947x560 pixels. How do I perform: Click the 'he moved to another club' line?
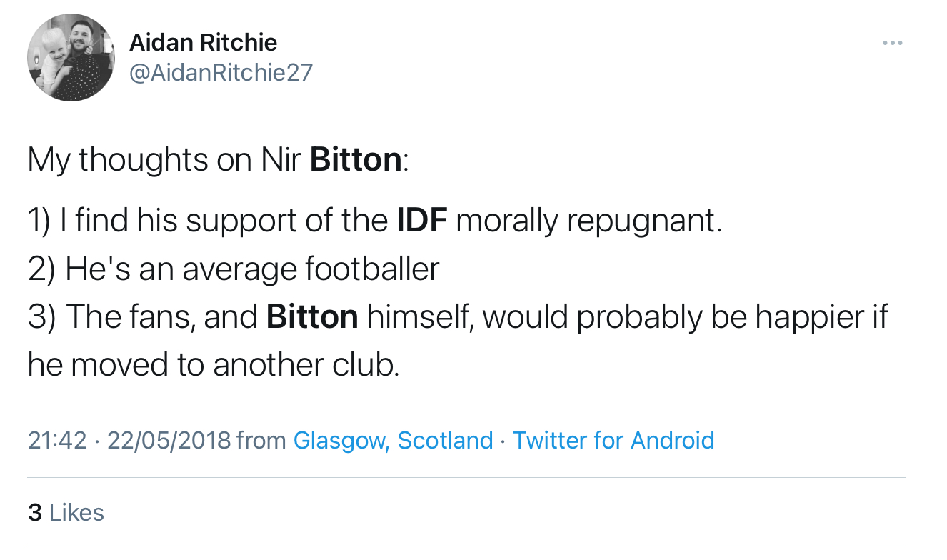pyautogui.click(x=213, y=365)
